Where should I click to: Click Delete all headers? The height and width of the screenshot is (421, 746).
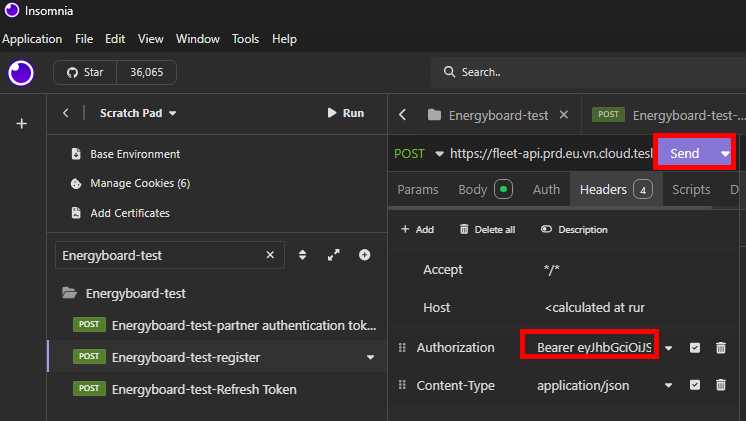tap(487, 229)
